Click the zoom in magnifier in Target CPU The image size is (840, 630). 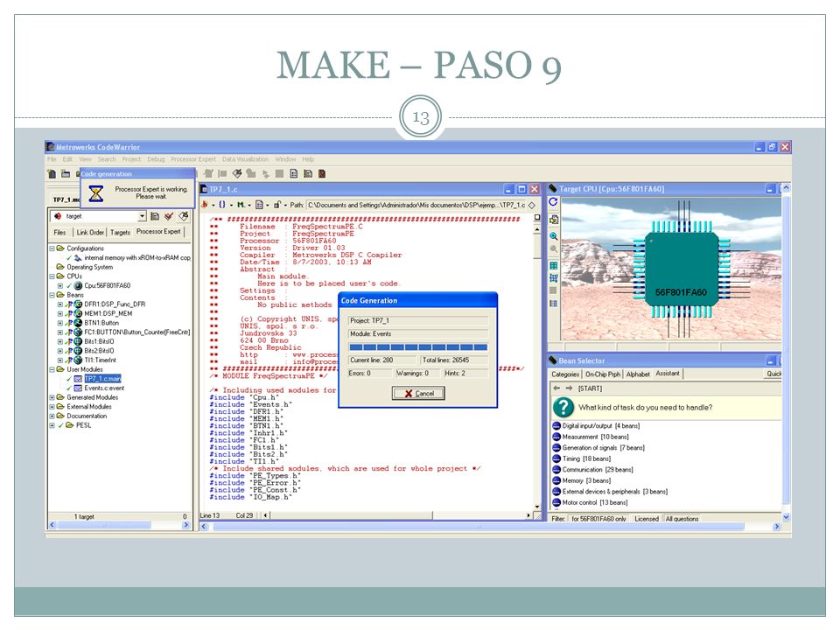coord(553,236)
